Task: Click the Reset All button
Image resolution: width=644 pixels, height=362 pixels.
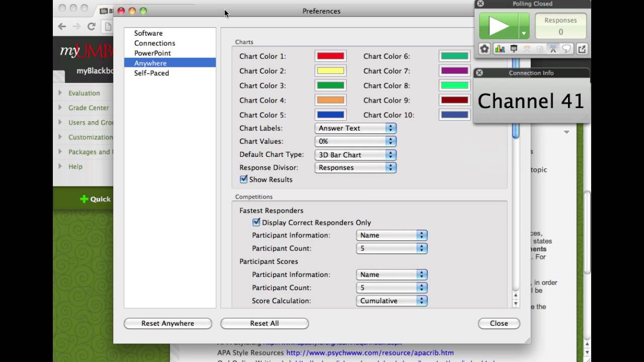Action: [x=264, y=323]
